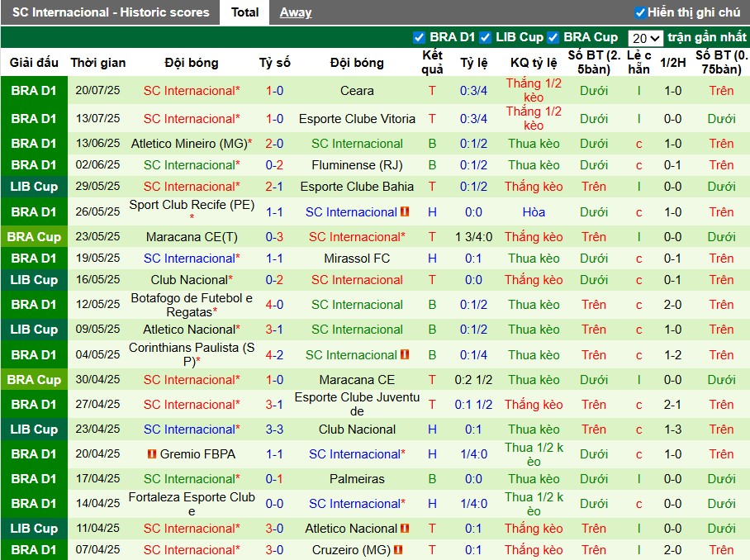Click red card icon next to Sport Club Recife match

tap(405, 211)
